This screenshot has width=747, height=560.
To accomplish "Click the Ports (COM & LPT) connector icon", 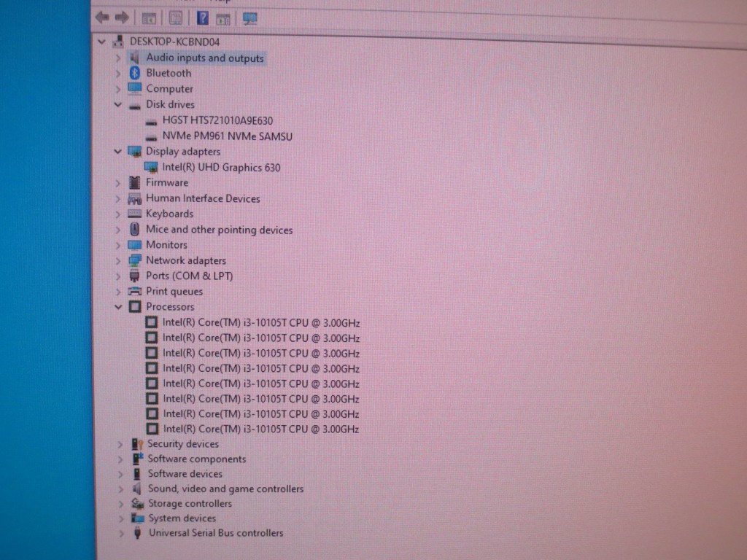I will click(x=135, y=276).
